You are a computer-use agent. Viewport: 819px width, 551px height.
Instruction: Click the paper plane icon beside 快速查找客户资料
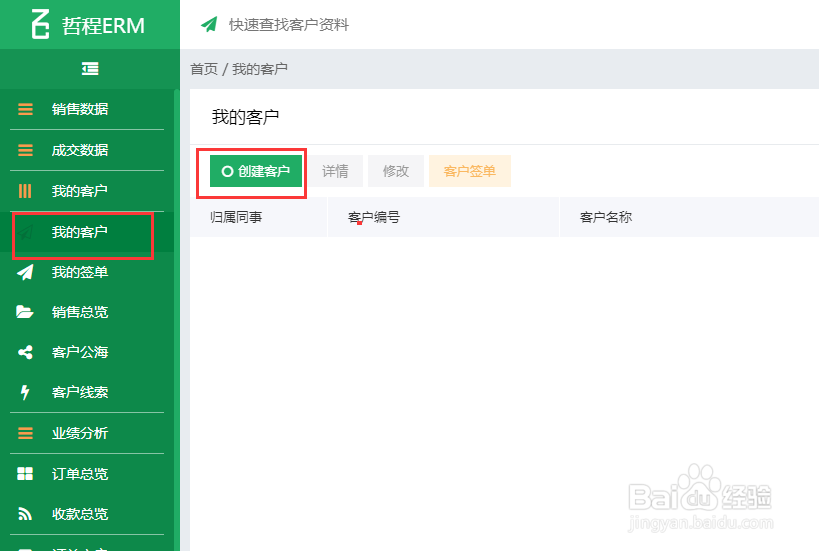[209, 24]
